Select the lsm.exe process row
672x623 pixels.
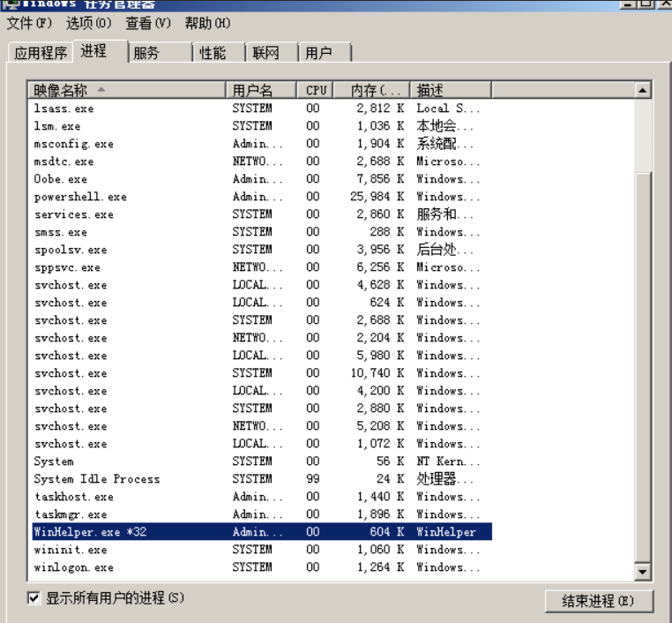tap(260, 125)
